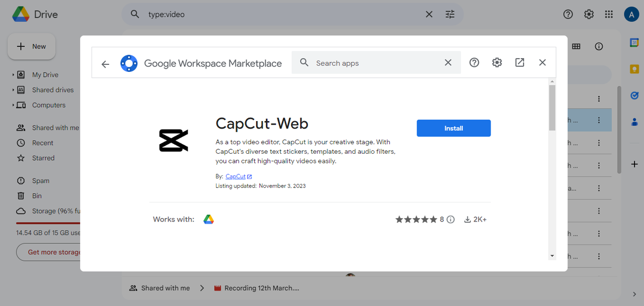Install CapCut-Web app
This screenshot has width=644, height=306.
tap(453, 128)
